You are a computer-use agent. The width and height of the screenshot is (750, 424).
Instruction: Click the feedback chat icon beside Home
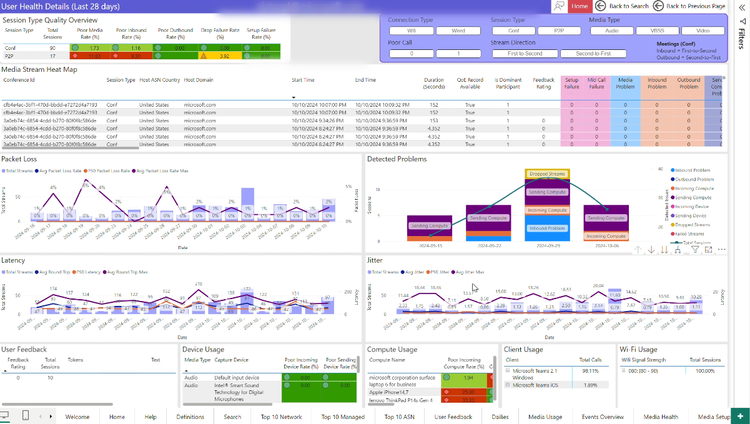560,6
